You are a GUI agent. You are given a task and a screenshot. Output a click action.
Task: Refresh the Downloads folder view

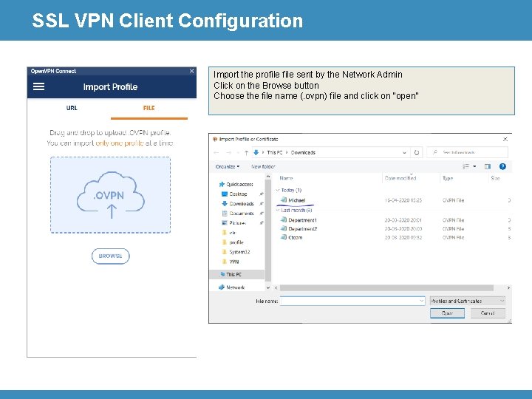point(416,153)
